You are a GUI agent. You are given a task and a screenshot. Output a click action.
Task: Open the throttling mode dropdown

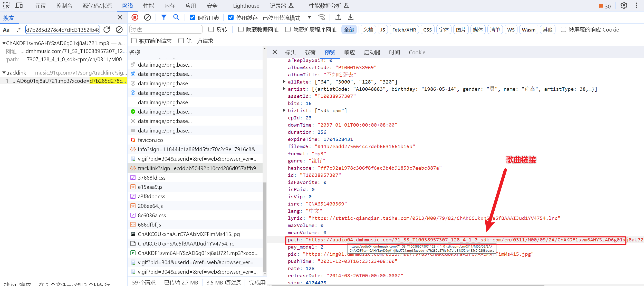(x=309, y=17)
